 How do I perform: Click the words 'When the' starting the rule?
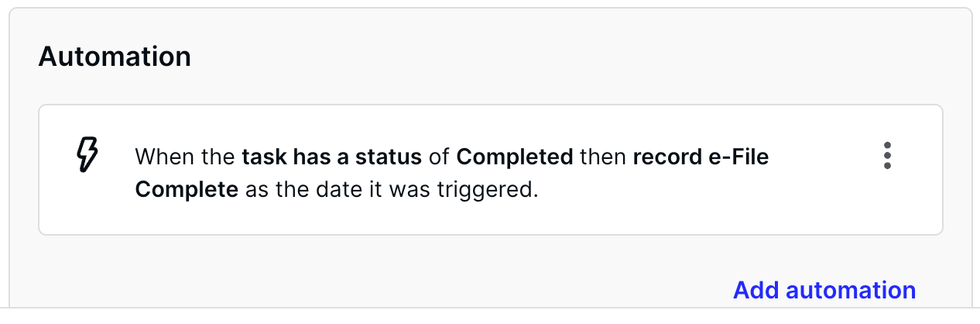[x=185, y=157]
